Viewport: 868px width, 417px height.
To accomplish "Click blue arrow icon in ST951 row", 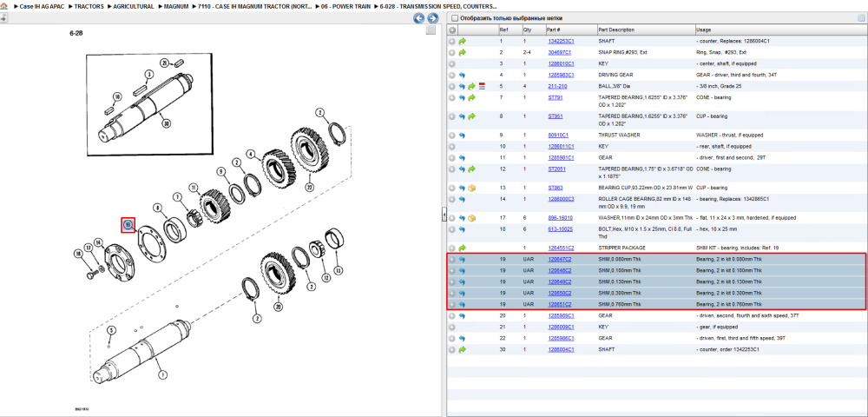I will [x=463, y=116].
